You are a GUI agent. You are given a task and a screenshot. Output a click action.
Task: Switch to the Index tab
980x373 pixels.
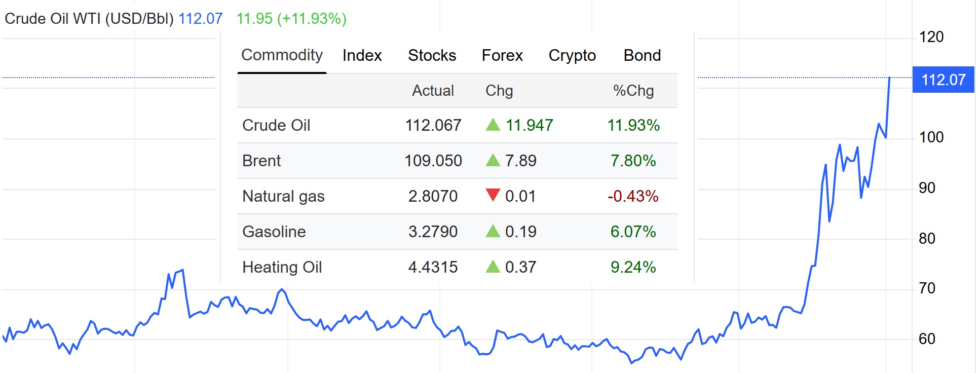tap(362, 55)
